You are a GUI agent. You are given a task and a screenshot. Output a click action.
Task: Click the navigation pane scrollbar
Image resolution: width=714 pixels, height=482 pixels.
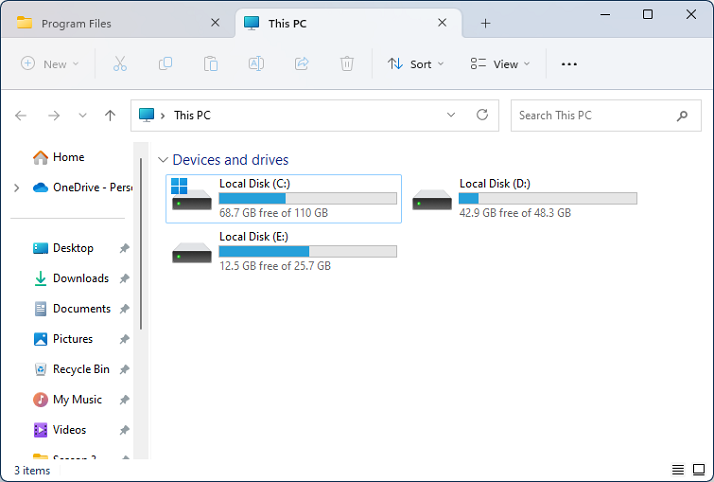pyautogui.click(x=141, y=244)
